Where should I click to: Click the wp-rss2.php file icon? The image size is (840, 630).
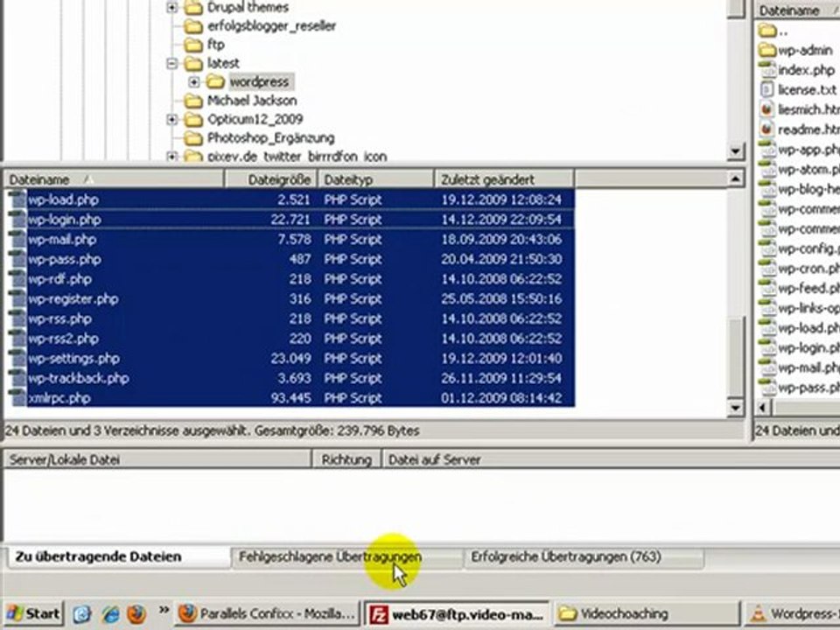[17, 338]
